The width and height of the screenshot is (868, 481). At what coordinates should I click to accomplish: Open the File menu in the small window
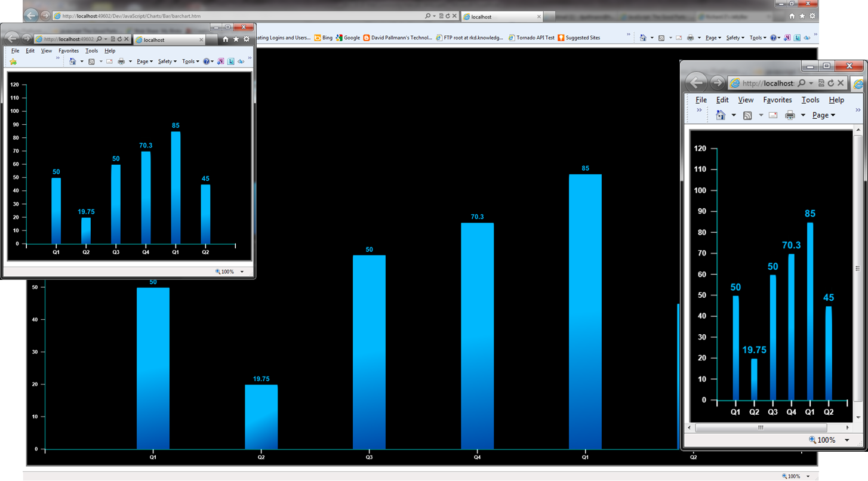point(15,51)
